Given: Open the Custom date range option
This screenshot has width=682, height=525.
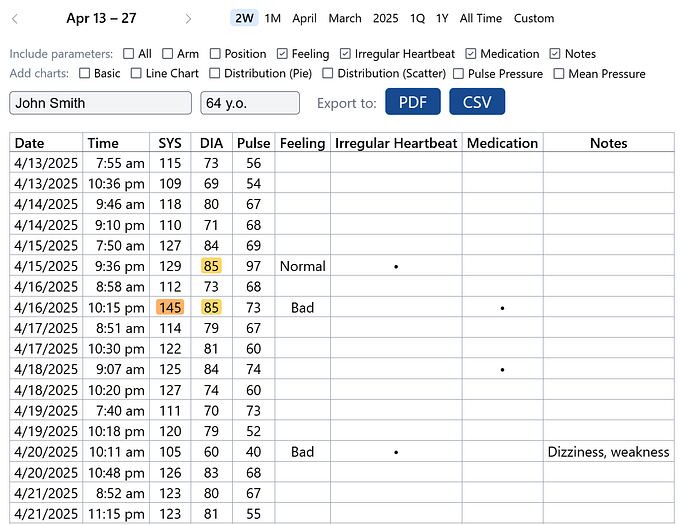Looking at the screenshot, I should (x=533, y=18).
